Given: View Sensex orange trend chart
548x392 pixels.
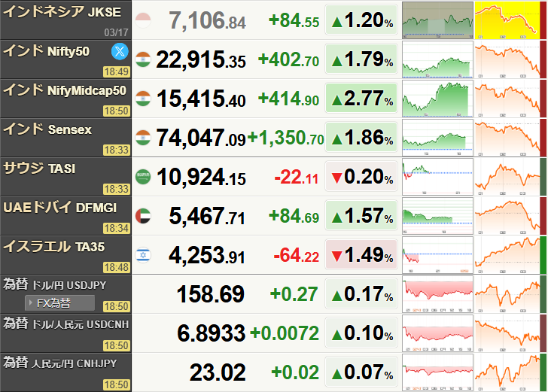Looking at the screenshot, I should tap(507, 138).
